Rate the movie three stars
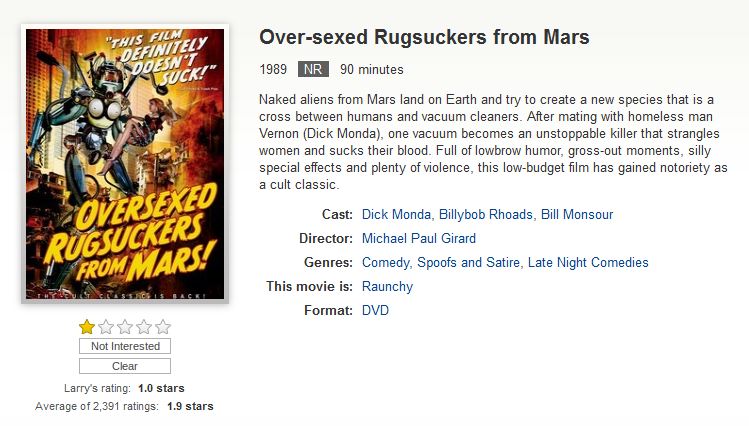This screenshot has height=426, width=749. pyautogui.click(x=125, y=327)
